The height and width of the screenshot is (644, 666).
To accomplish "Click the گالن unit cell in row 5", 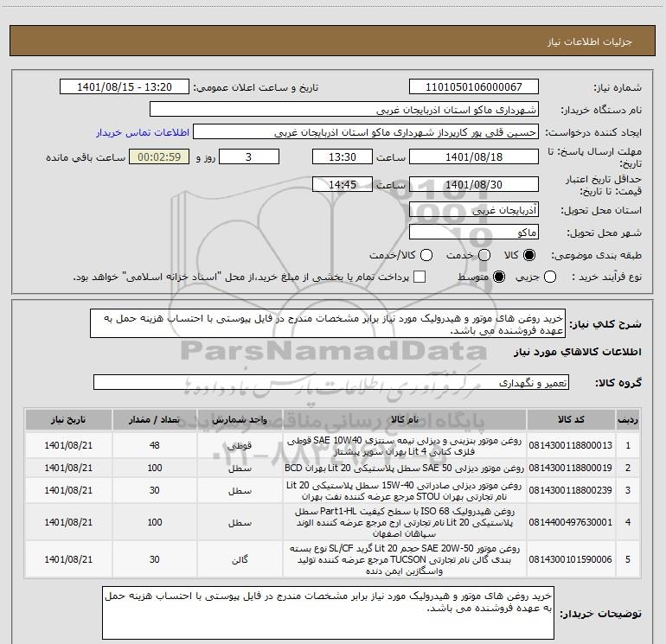I will (240, 559).
